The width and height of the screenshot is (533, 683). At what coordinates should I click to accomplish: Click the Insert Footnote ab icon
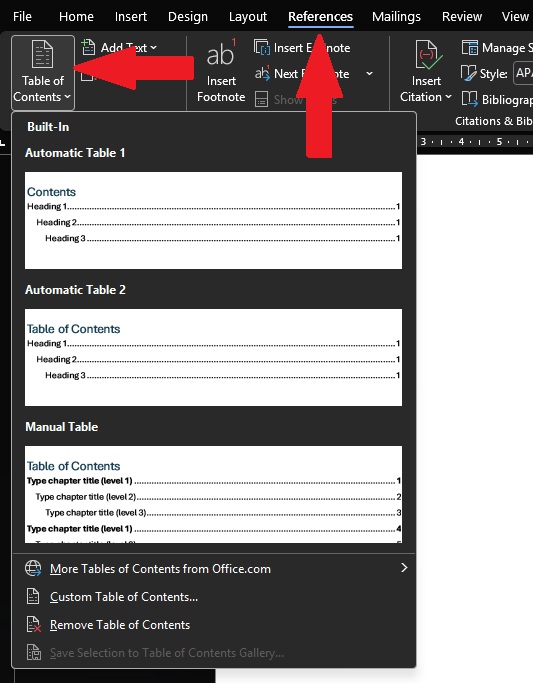[220, 54]
